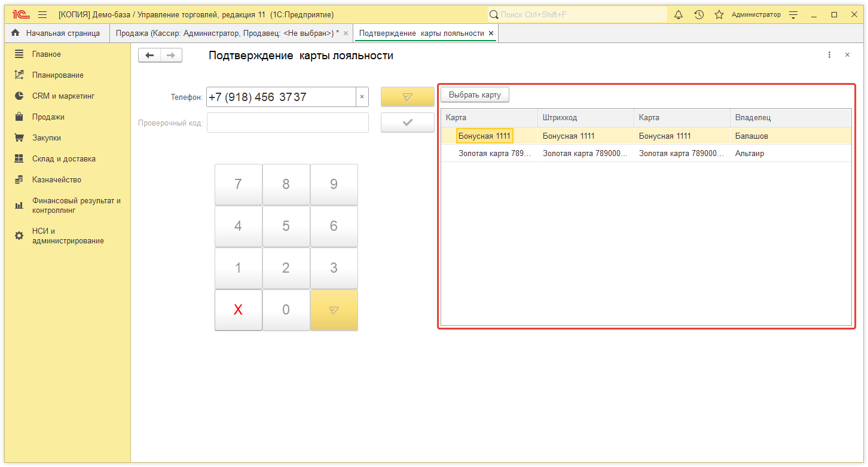Open service settings lines icon near Администратор
Viewport: 868px width, 467px height.
pyautogui.click(x=793, y=15)
